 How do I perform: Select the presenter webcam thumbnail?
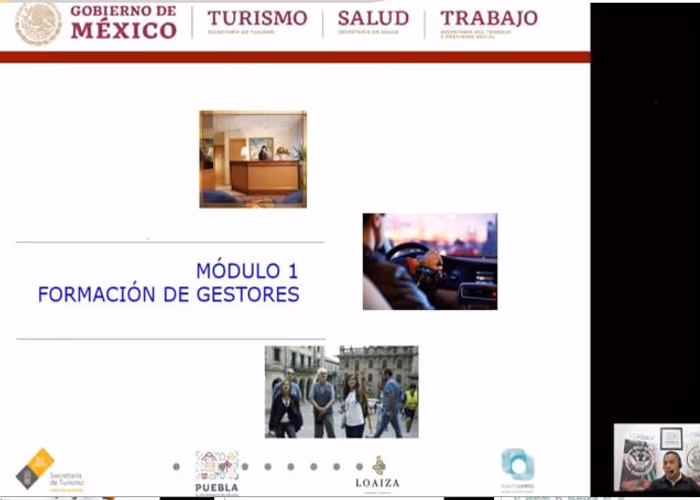click(x=657, y=458)
